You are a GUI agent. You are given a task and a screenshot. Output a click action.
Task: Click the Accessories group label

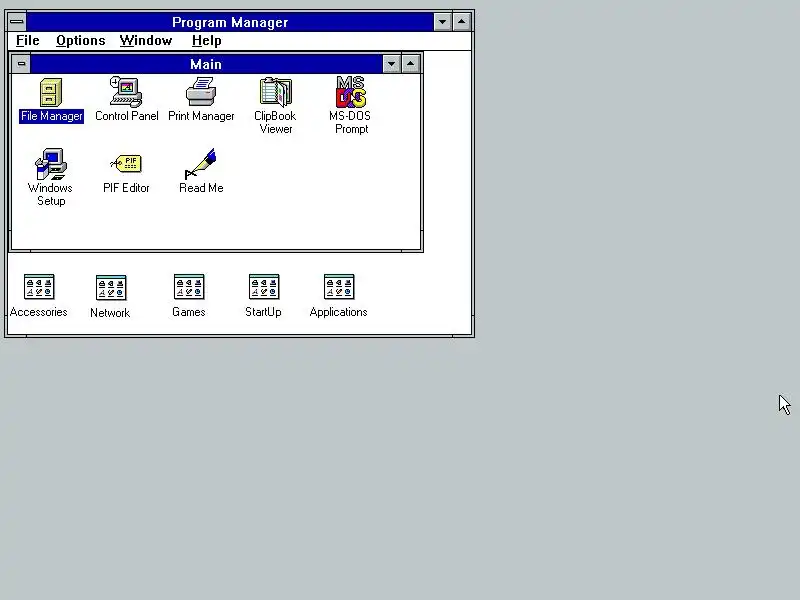pos(39,312)
